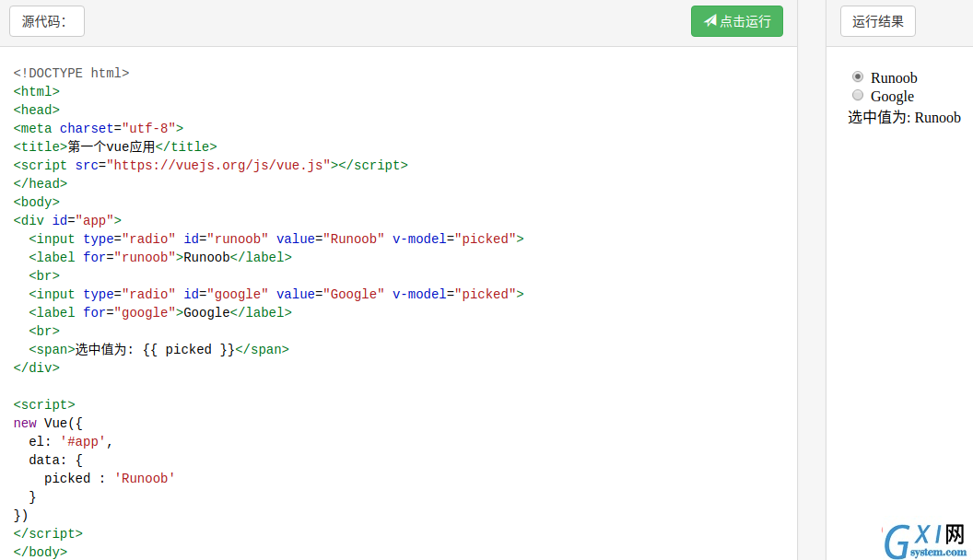Click the div id="app" line

67,221
